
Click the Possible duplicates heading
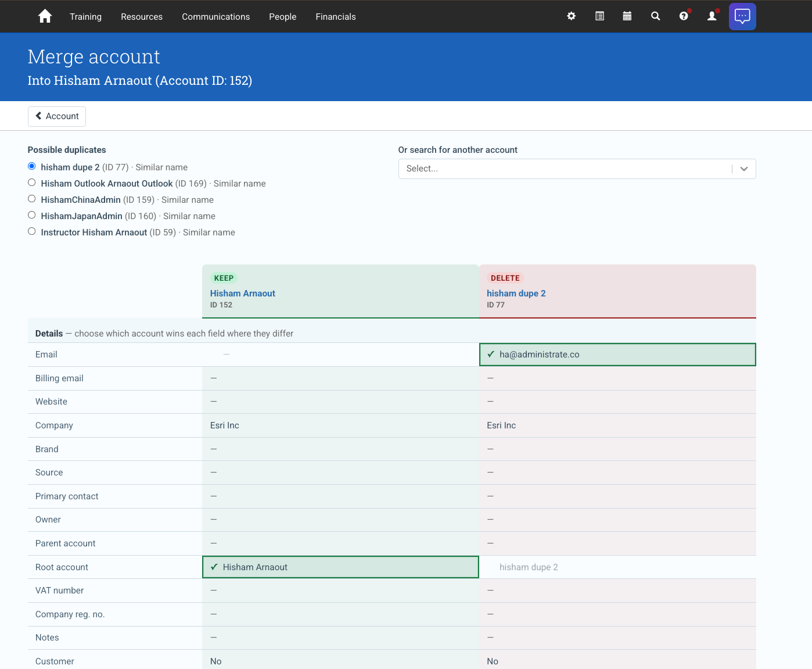67,150
